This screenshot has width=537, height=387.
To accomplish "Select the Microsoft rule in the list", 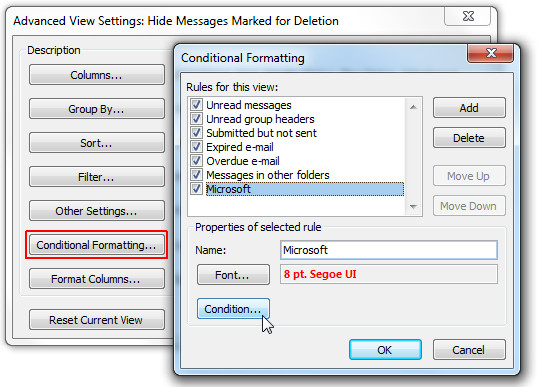I will tap(304, 189).
